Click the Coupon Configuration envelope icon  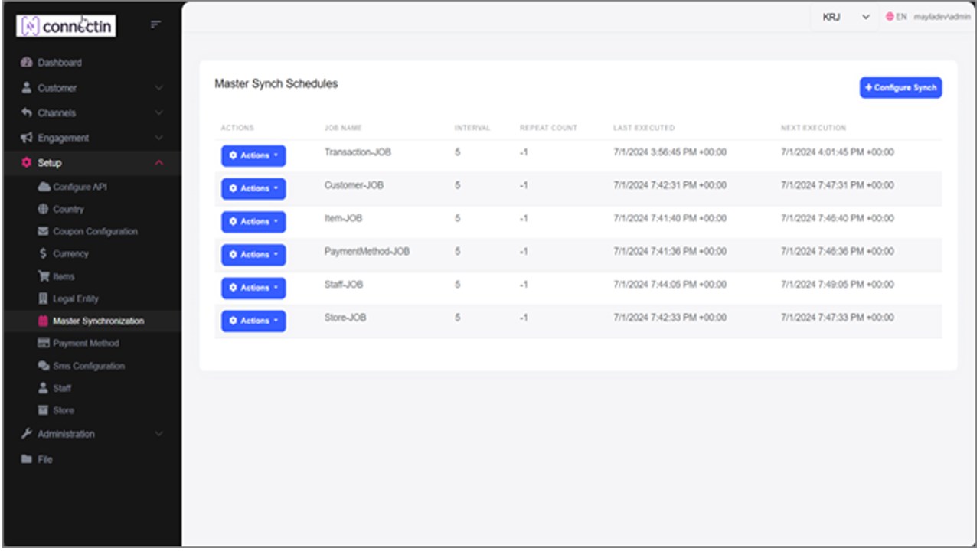[43, 231]
